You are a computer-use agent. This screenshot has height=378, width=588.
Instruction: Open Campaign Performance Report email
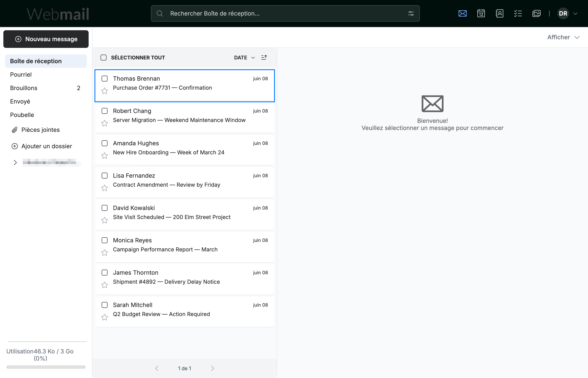(x=185, y=247)
